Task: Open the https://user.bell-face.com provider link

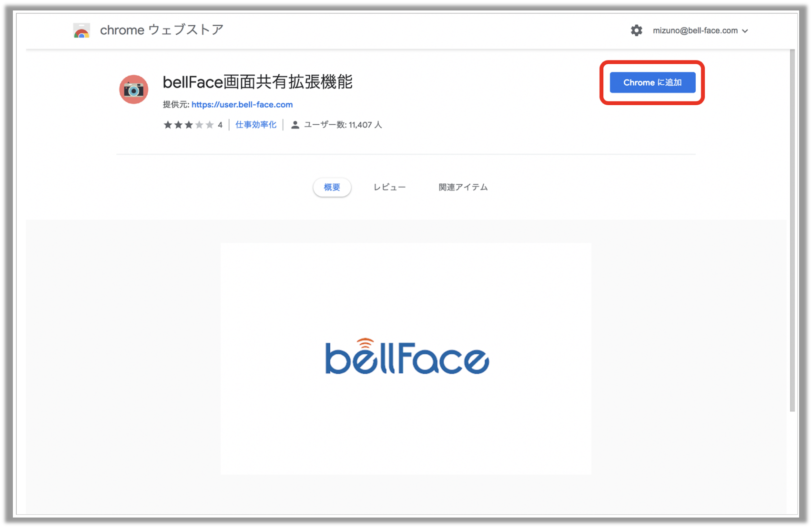Action: pyautogui.click(x=242, y=104)
